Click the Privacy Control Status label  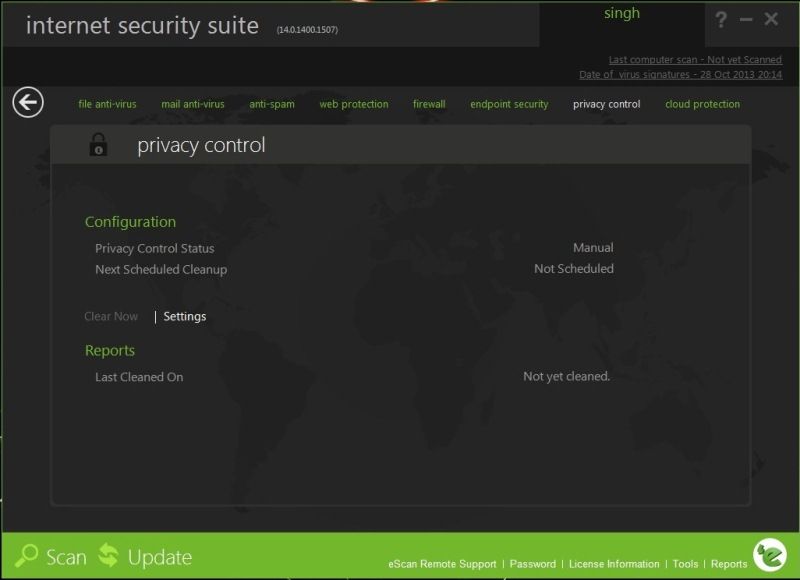coord(155,248)
